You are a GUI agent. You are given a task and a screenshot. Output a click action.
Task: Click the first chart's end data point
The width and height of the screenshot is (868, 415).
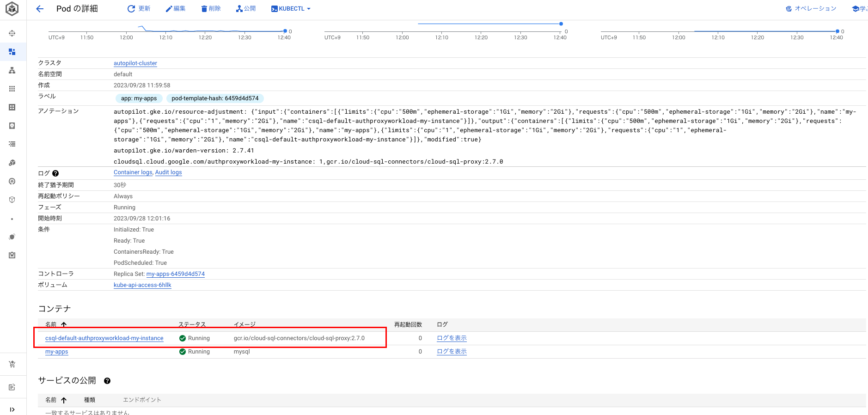(285, 31)
